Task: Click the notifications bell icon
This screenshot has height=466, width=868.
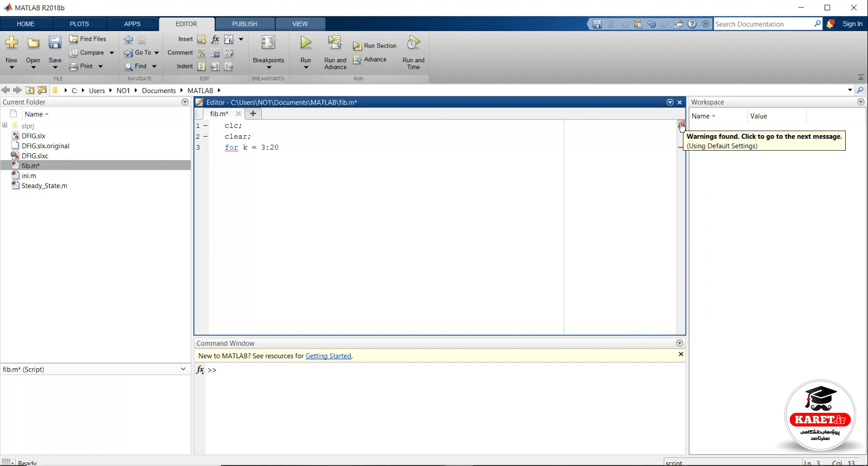Action: (x=831, y=24)
